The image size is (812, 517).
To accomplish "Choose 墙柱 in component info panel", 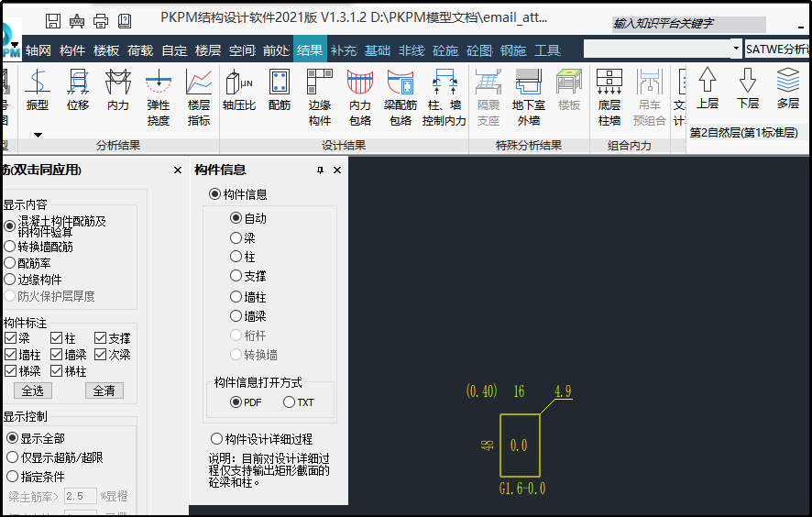I will (x=248, y=297).
